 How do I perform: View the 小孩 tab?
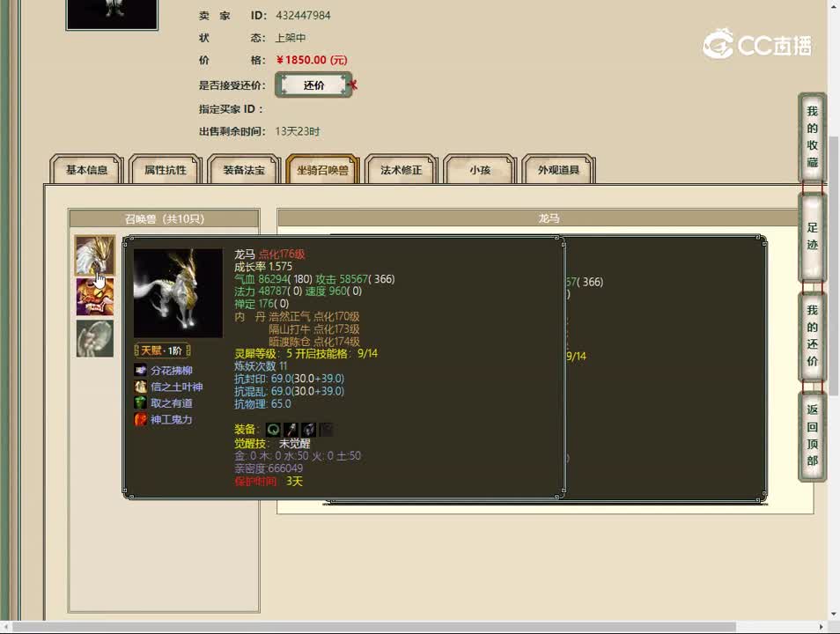point(478,171)
